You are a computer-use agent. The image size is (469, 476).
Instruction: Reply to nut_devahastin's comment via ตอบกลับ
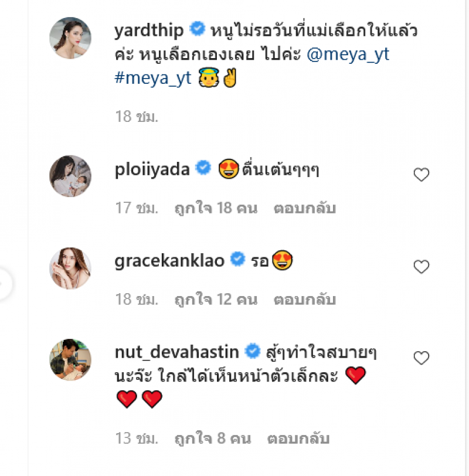[298, 438]
